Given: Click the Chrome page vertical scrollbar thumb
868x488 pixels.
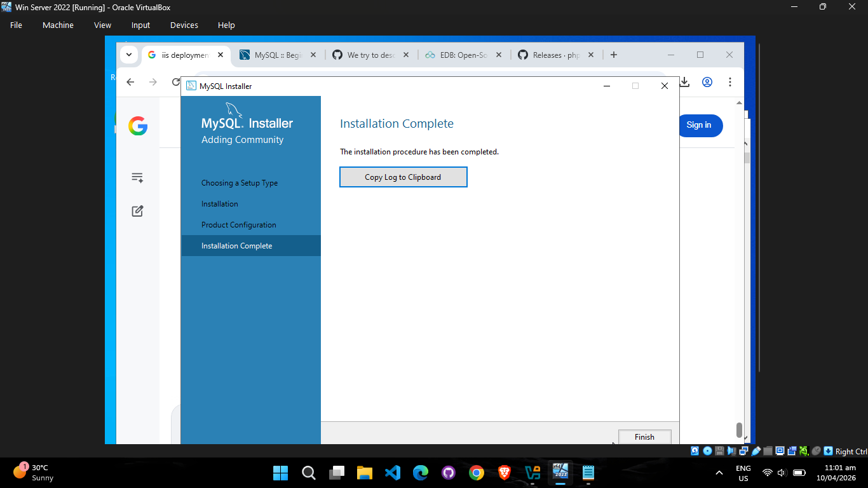Looking at the screenshot, I should click(739, 430).
